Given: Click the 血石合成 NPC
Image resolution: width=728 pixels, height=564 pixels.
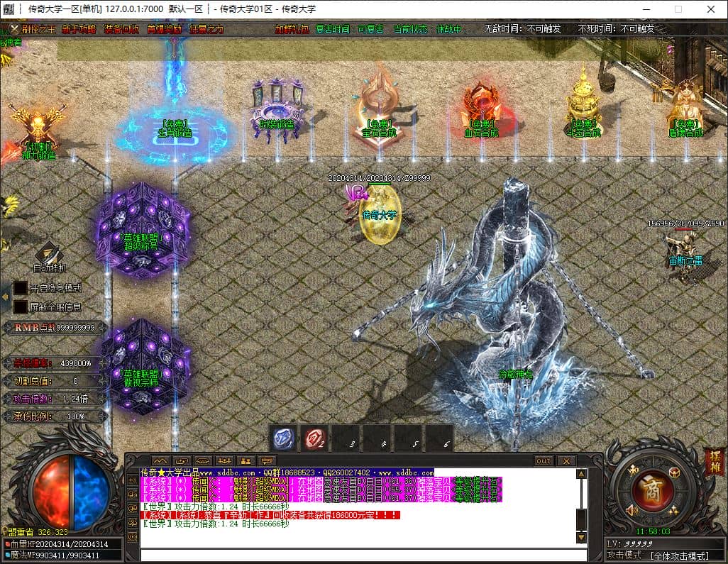Looking at the screenshot, I should click(x=482, y=111).
